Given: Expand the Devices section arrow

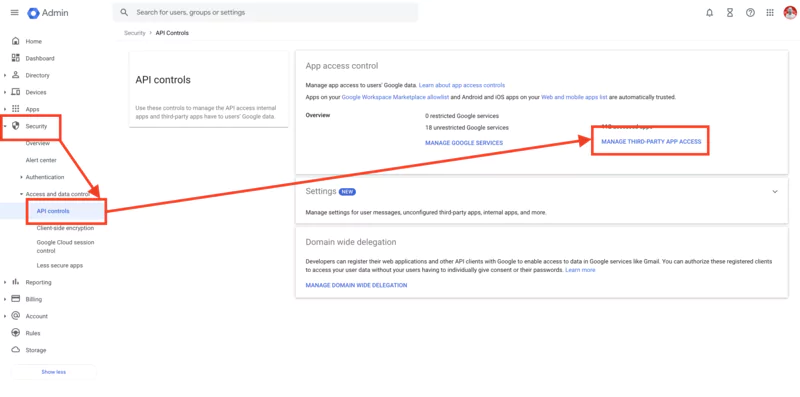Looking at the screenshot, I should pos(5,92).
